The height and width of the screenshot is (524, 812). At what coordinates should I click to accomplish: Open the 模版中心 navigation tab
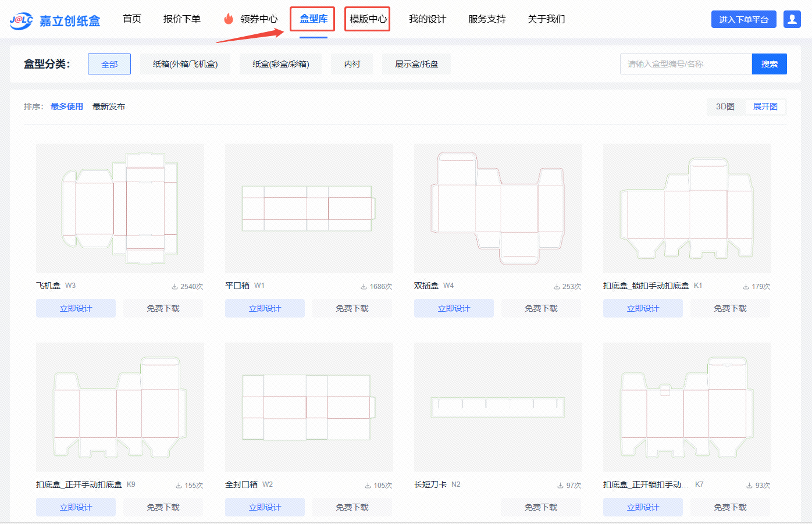click(368, 19)
